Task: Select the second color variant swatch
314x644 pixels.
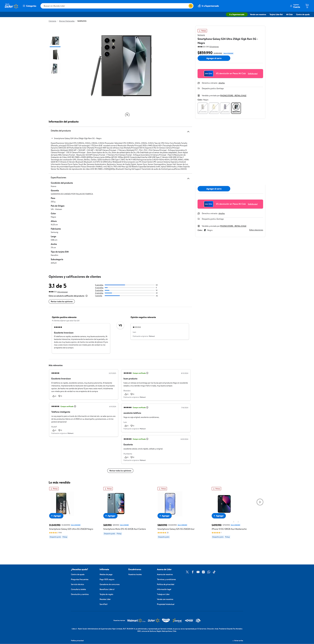Action: [214, 108]
